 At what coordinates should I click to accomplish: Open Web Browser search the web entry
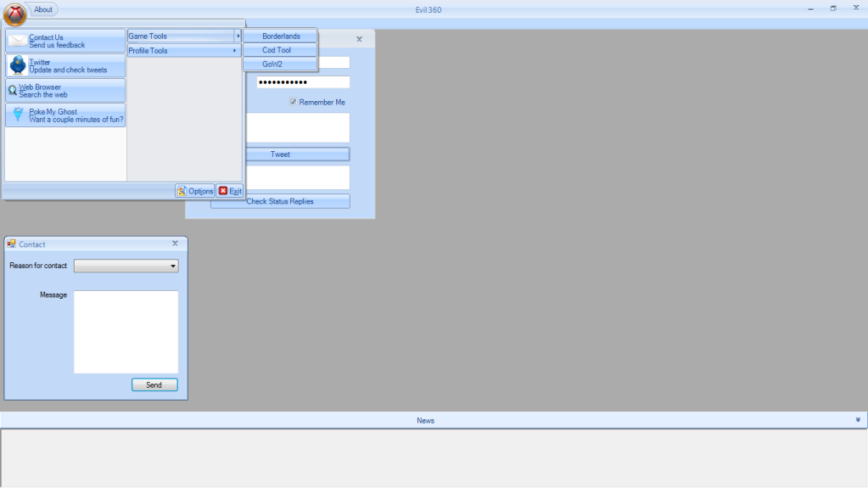tap(65, 90)
